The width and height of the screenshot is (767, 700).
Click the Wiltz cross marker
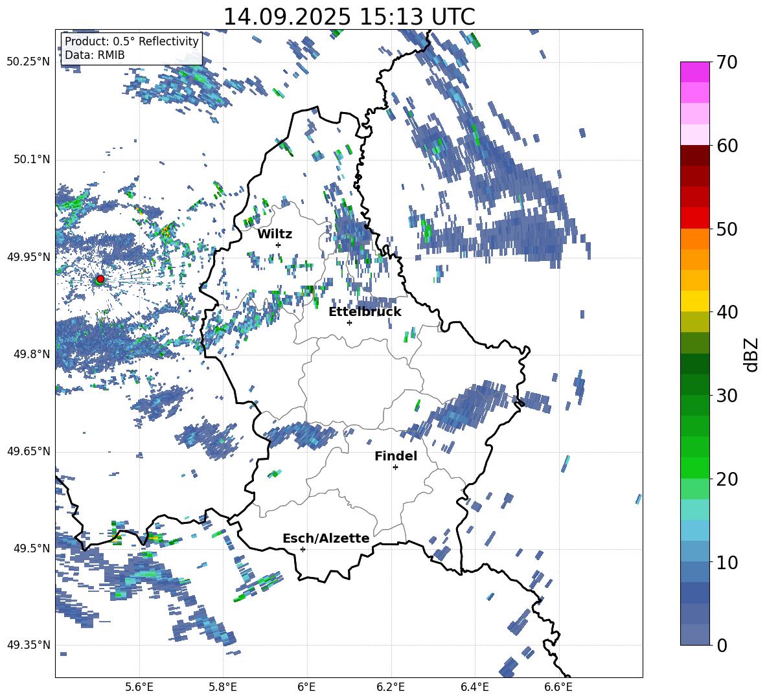point(279,245)
